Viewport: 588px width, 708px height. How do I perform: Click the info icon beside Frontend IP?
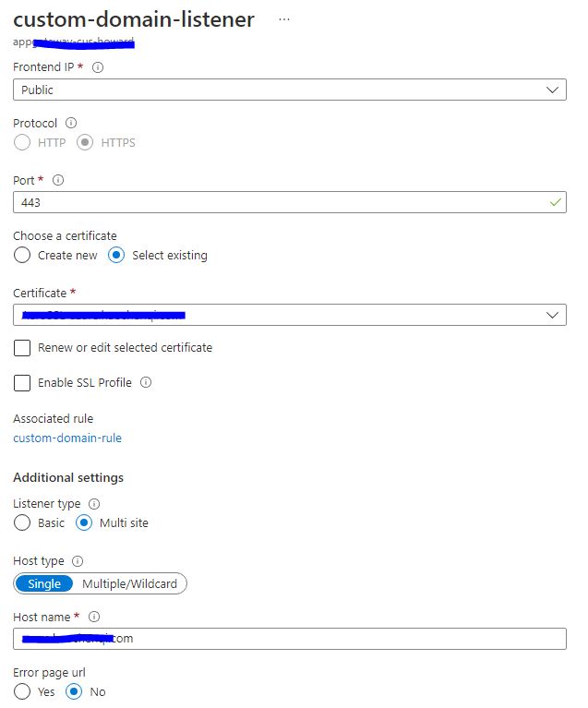tap(99, 67)
